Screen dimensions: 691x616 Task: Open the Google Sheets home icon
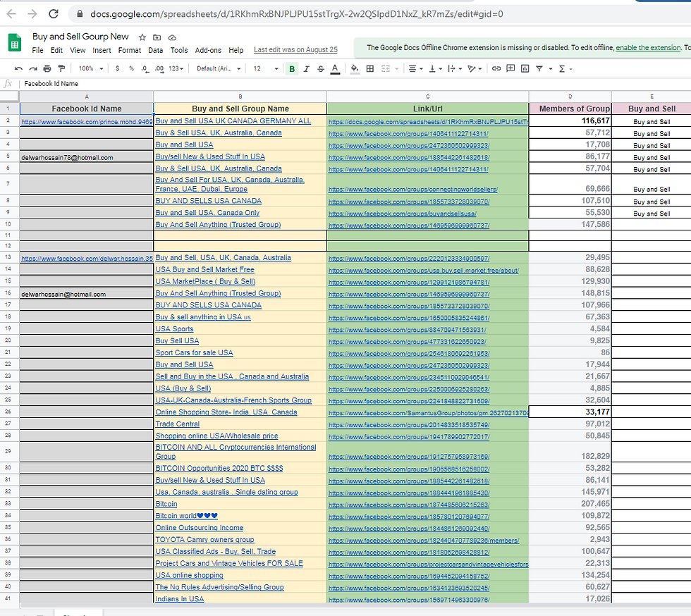click(x=15, y=43)
